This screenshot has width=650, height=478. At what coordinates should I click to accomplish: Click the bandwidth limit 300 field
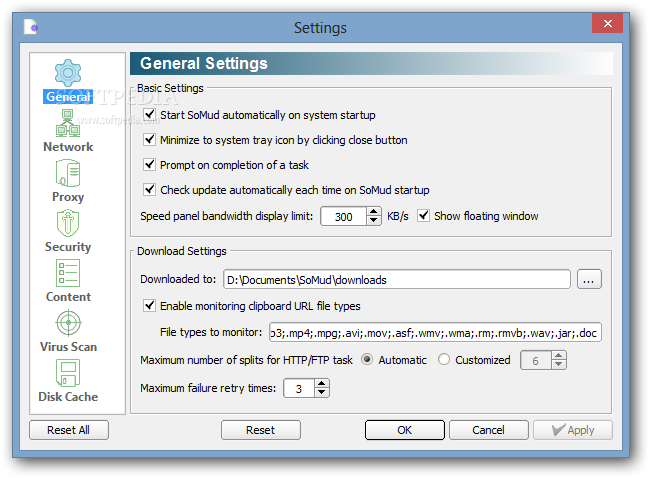[x=344, y=216]
